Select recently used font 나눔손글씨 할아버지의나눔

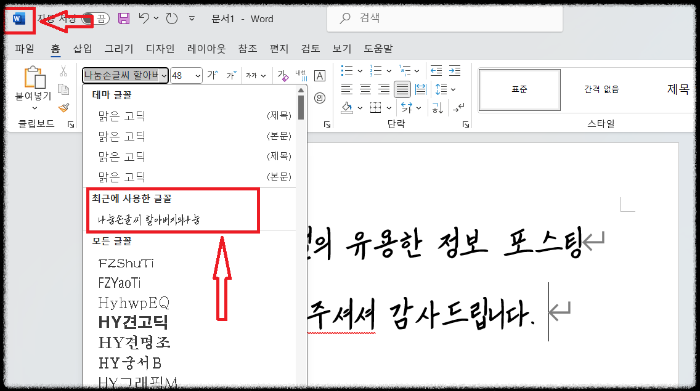pos(190,220)
